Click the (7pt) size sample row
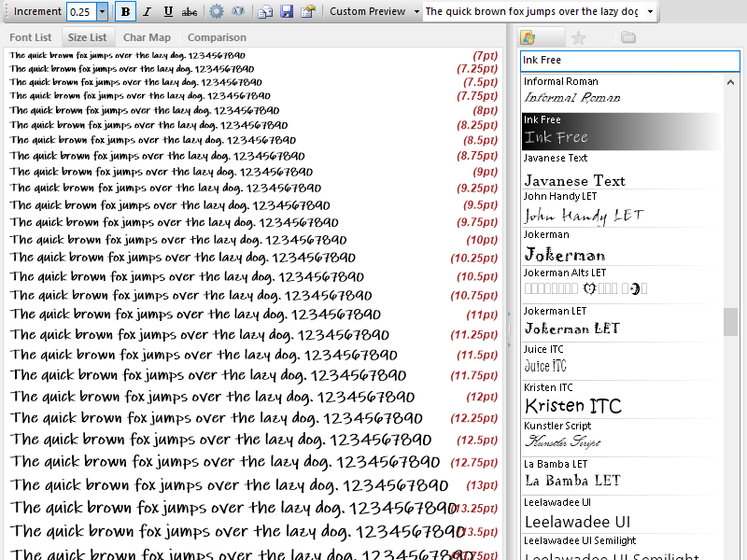Image resolution: width=747 pixels, height=560 pixels. pos(253,55)
